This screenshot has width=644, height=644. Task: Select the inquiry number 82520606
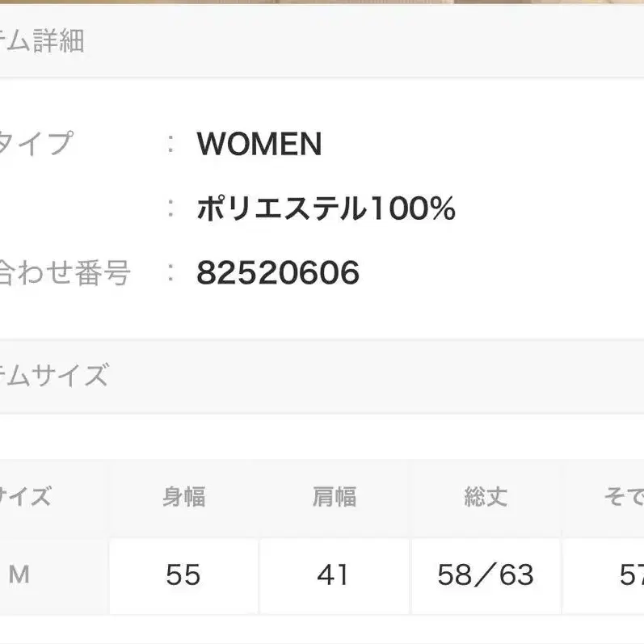click(x=277, y=274)
